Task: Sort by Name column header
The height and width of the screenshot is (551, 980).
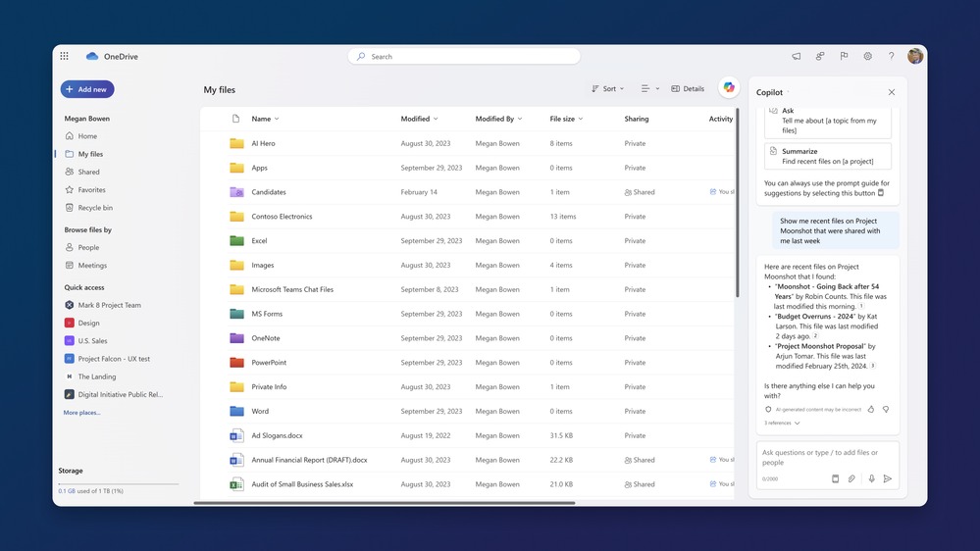Action: pos(265,119)
